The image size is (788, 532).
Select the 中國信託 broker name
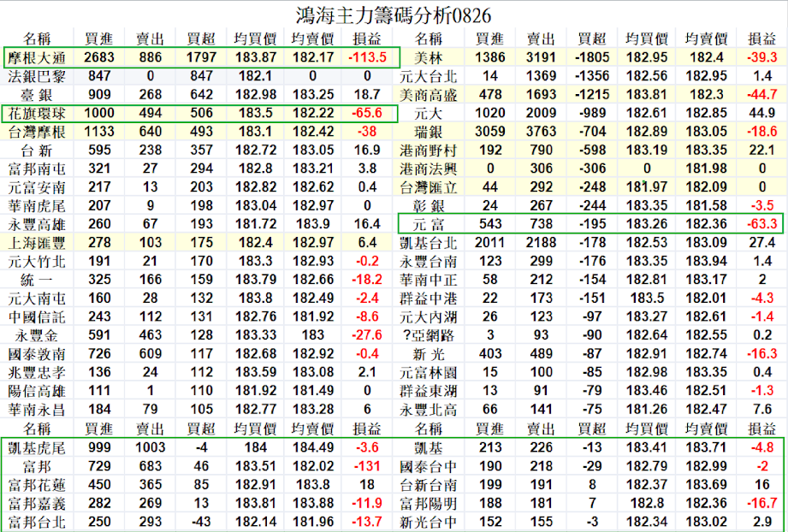37,317
